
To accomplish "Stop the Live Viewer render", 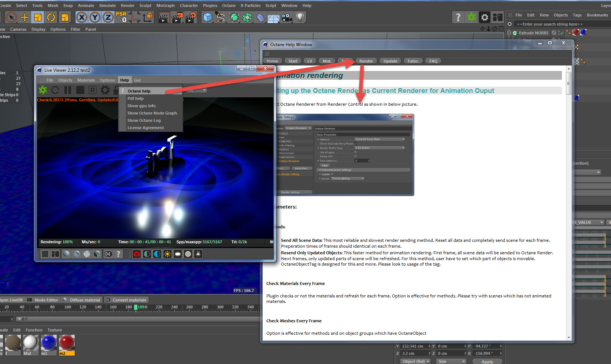I will click(x=80, y=90).
